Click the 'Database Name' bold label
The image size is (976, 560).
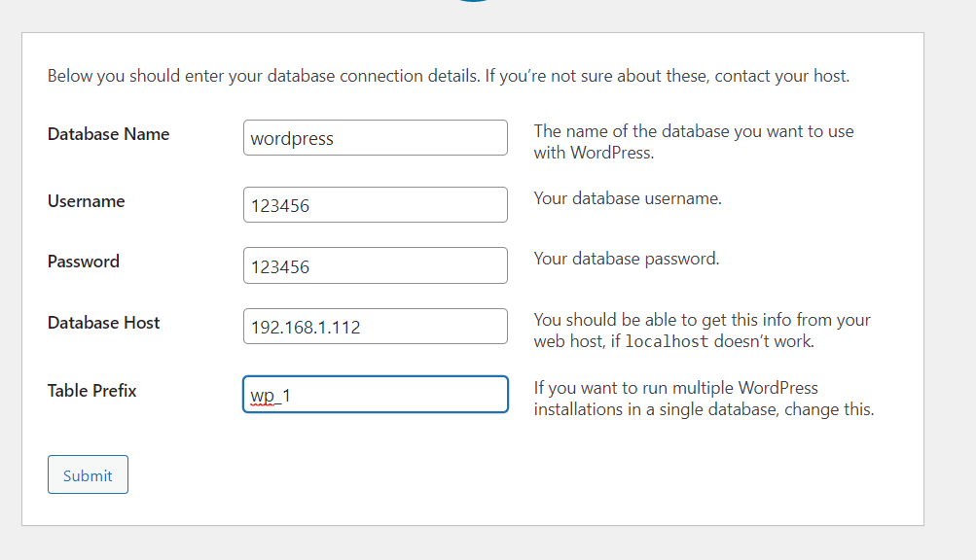pyautogui.click(x=108, y=134)
